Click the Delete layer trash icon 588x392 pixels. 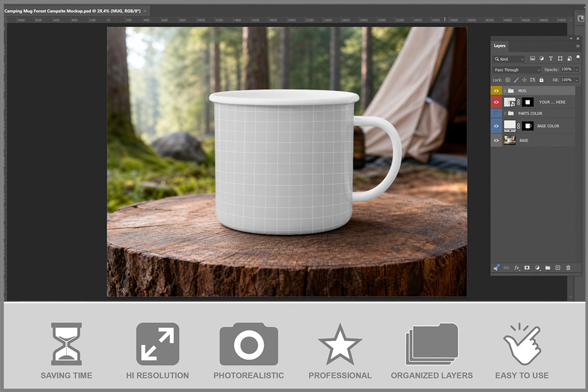click(x=568, y=268)
